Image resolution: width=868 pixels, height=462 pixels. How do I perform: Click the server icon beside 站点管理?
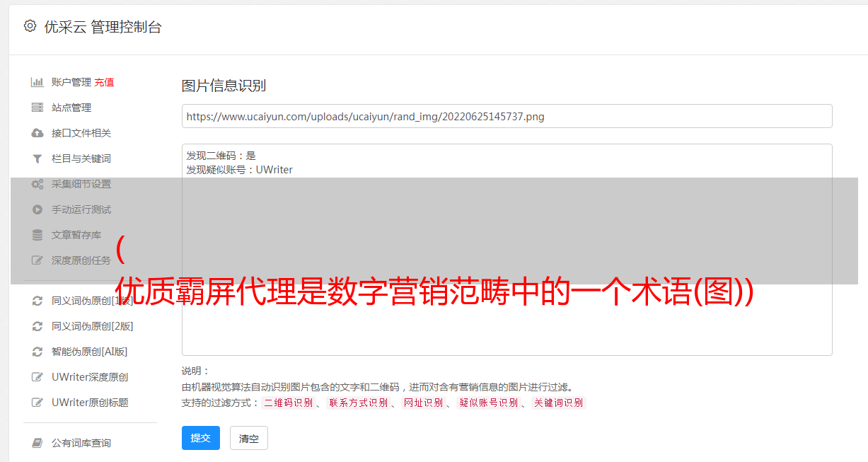(x=37, y=108)
